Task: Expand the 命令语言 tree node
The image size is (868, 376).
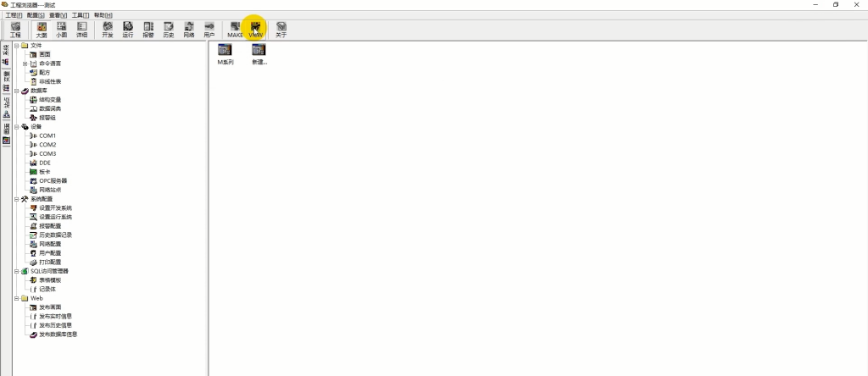Action: click(25, 64)
